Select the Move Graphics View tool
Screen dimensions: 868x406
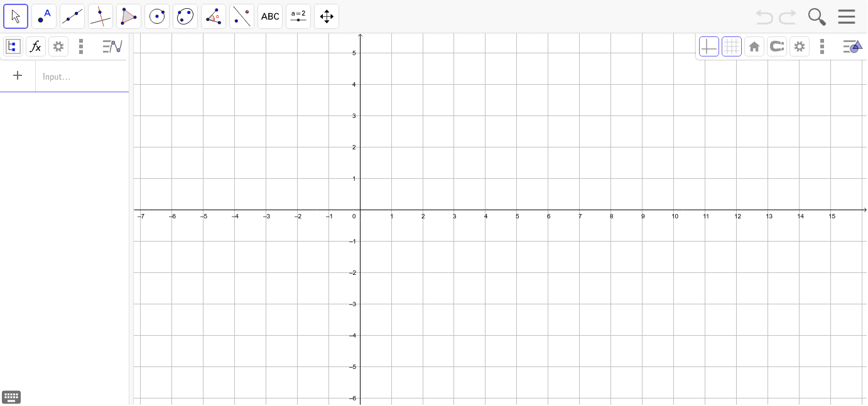point(327,16)
